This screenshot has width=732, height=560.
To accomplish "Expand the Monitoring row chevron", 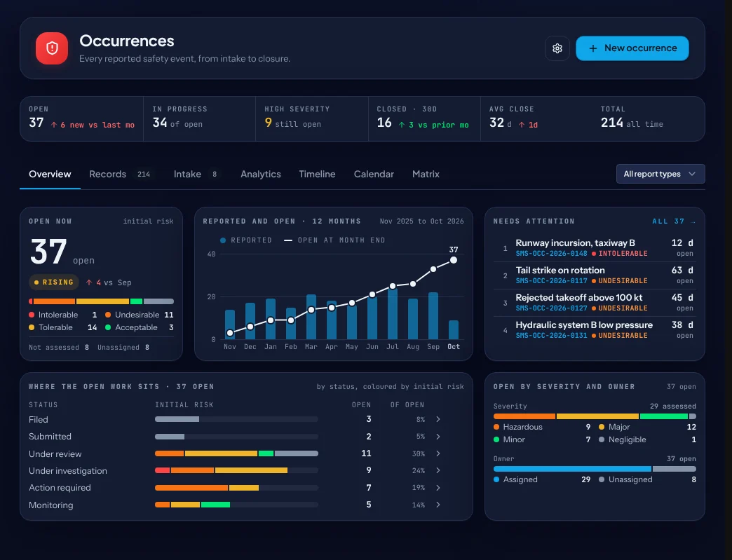I will click(438, 505).
